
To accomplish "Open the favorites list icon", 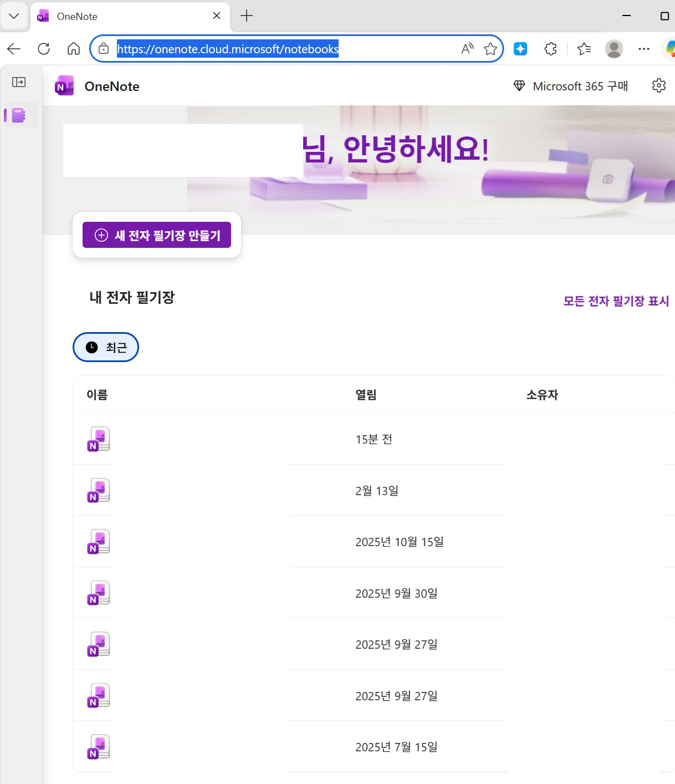I will (x=584, y=49).
